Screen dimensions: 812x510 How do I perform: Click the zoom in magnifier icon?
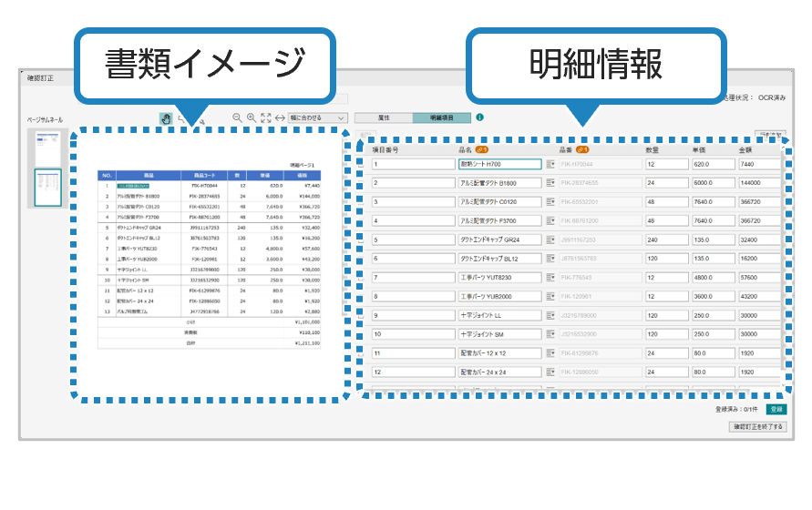click(251, 117)
